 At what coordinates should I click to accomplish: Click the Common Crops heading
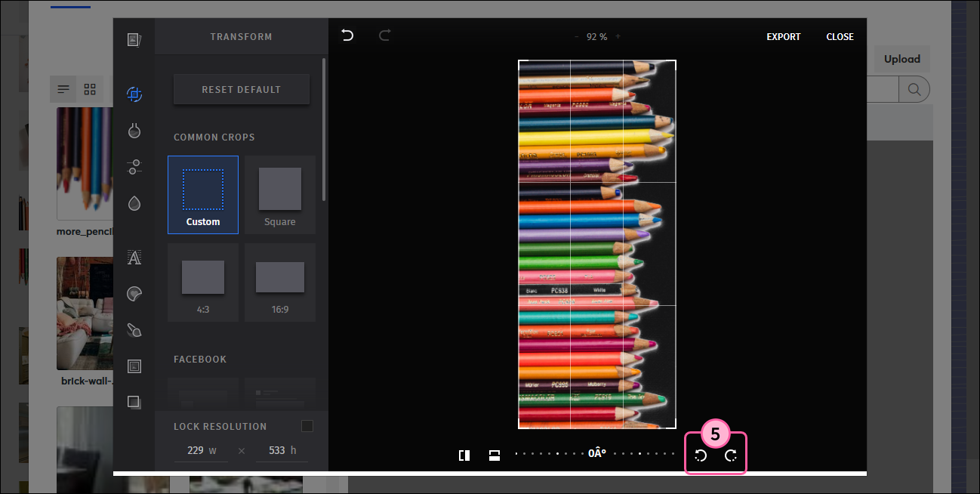[214, 137]
